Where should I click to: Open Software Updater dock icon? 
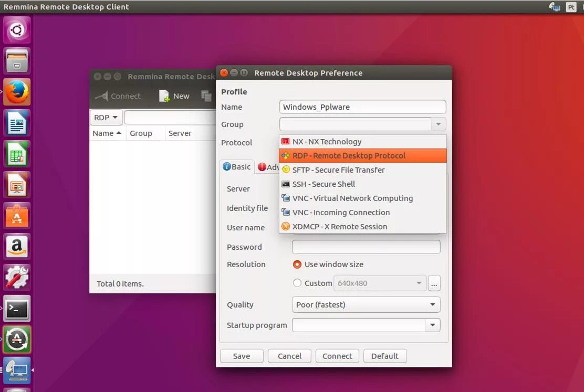tap(17, 340)
